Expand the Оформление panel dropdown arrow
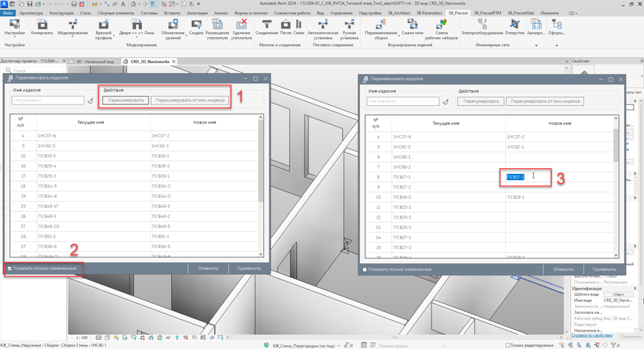Image resolution: width=644 pixels, height=349 pixels. (x=557, y=45)
